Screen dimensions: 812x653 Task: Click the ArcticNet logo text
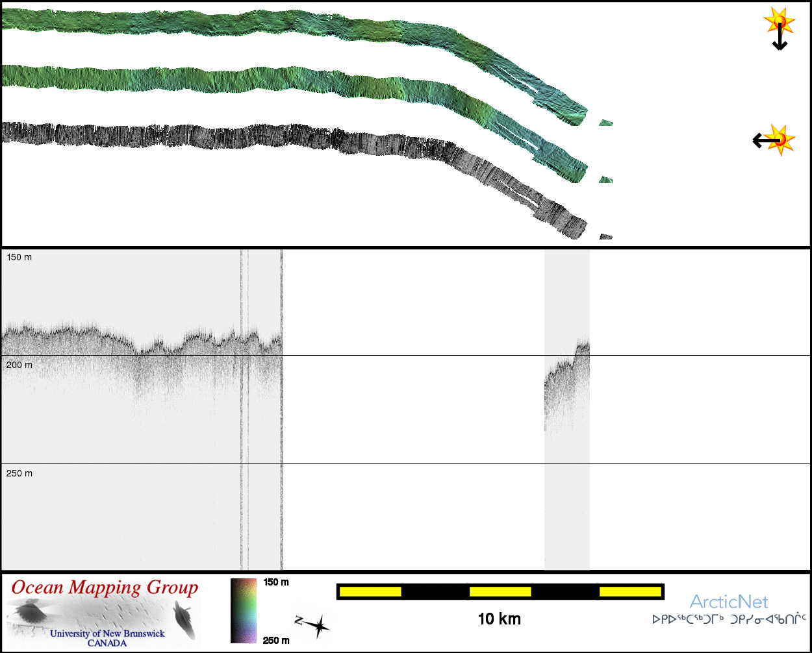pyautogui.click(x=729, y=602)
